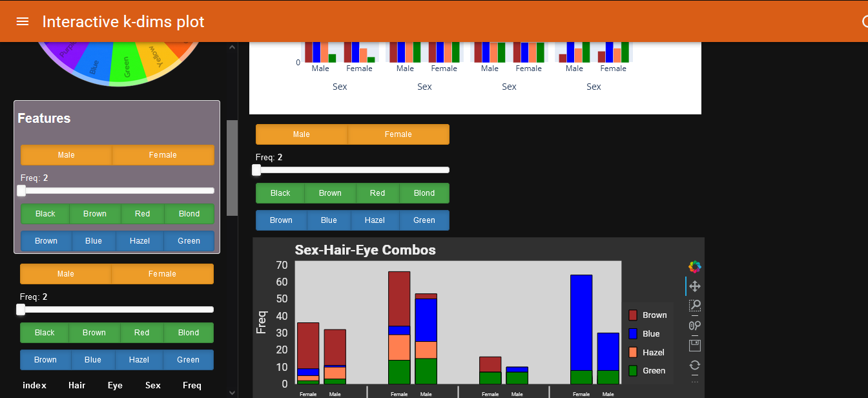Switch to the Brown eye option in Features panel
This screenshot has width=868, height=398.
(45, 240)
